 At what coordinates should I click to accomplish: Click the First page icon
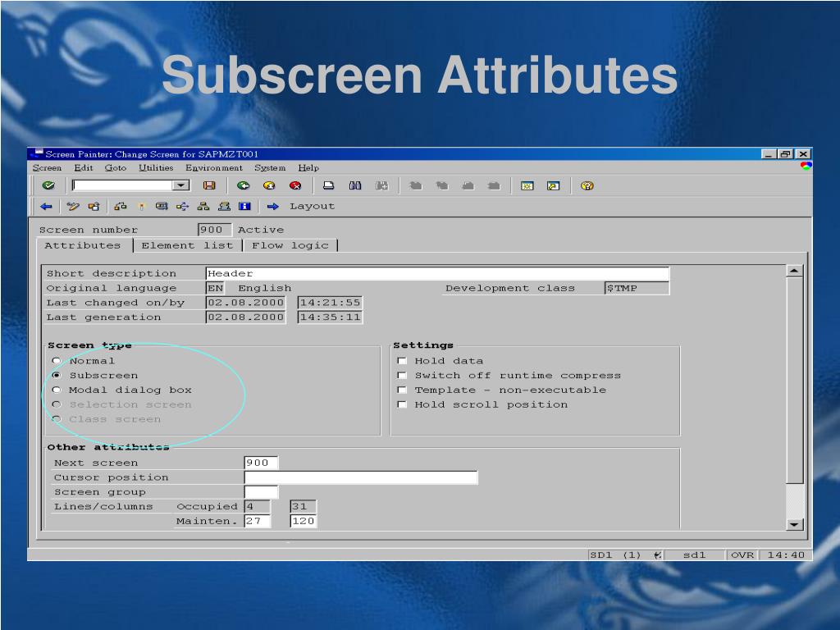coord(415,185)
